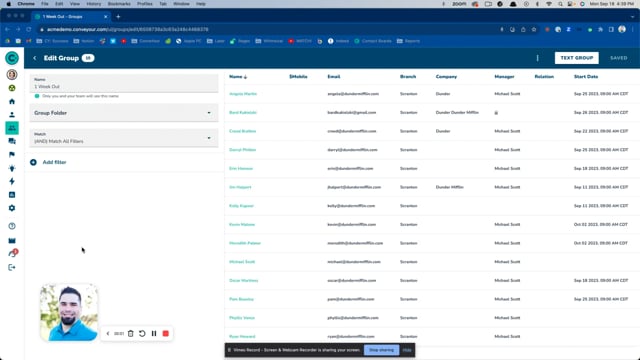Open contact Kelly Kapoor
Viewport: 640px width, 360px height.
(x=241, y=206)
